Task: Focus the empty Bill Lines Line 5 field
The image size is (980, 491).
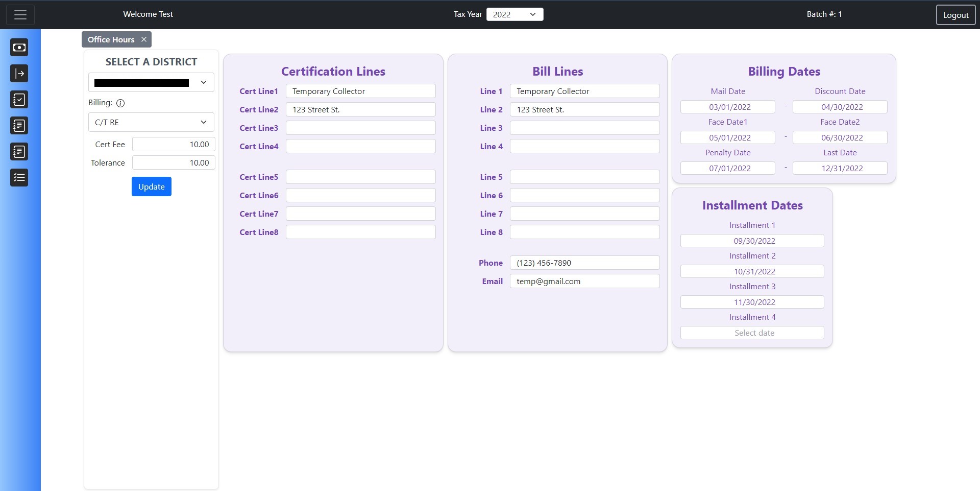Action: click(x=585, y=177)
